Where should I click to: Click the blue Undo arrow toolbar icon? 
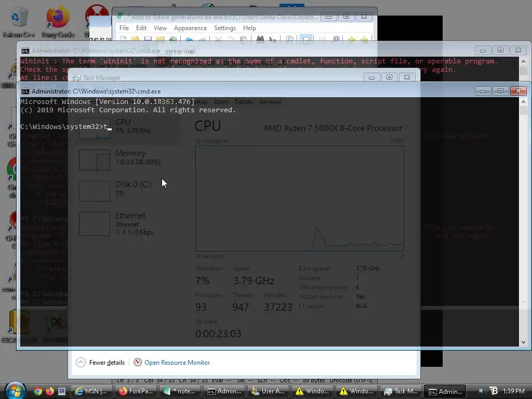click(x=189, y=39)
